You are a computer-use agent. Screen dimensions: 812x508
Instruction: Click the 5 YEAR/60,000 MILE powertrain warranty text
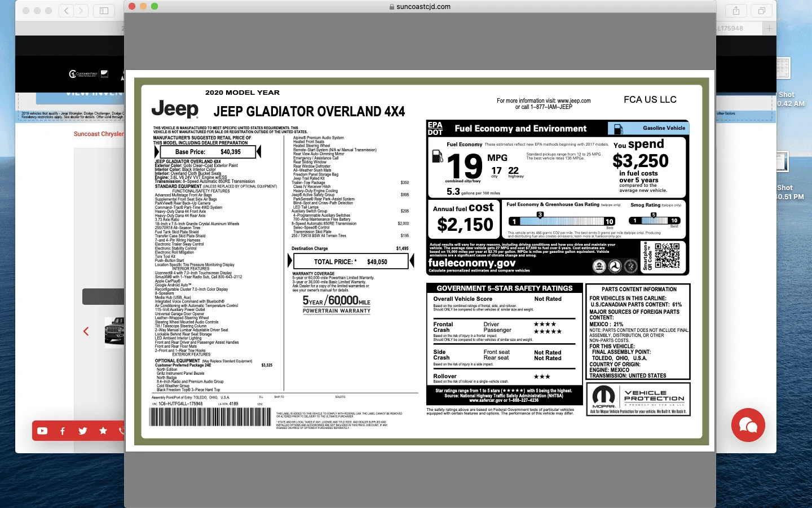coord(337,304)
